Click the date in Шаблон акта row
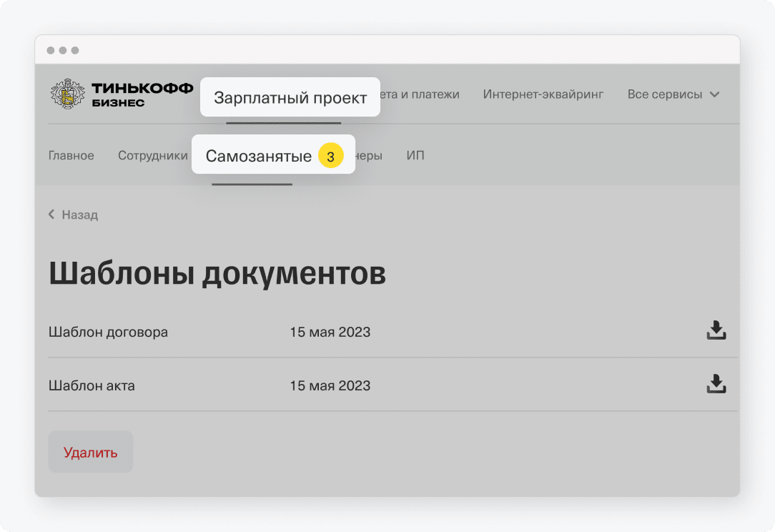This screenshot has height=532, width=775. 330,385
